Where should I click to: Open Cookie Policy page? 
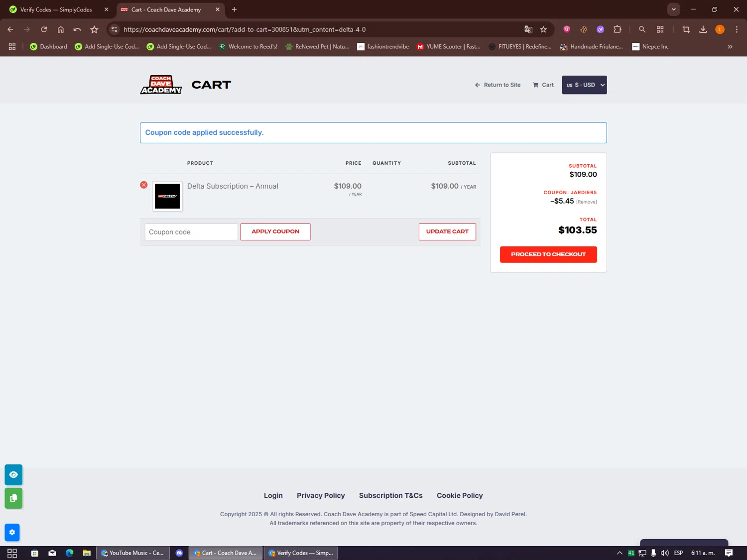click(x=460, y=495)
